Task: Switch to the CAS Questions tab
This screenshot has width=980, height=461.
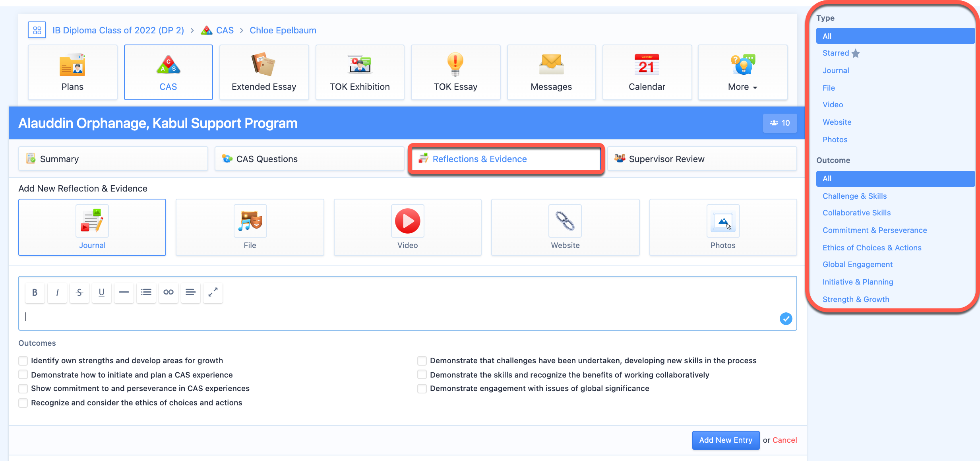Action: click(309, 159)
